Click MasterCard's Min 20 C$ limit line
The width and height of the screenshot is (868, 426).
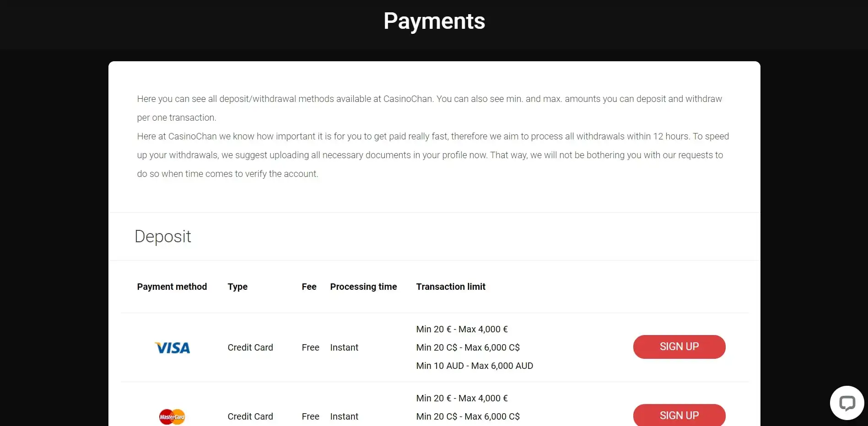click(468, 416)
